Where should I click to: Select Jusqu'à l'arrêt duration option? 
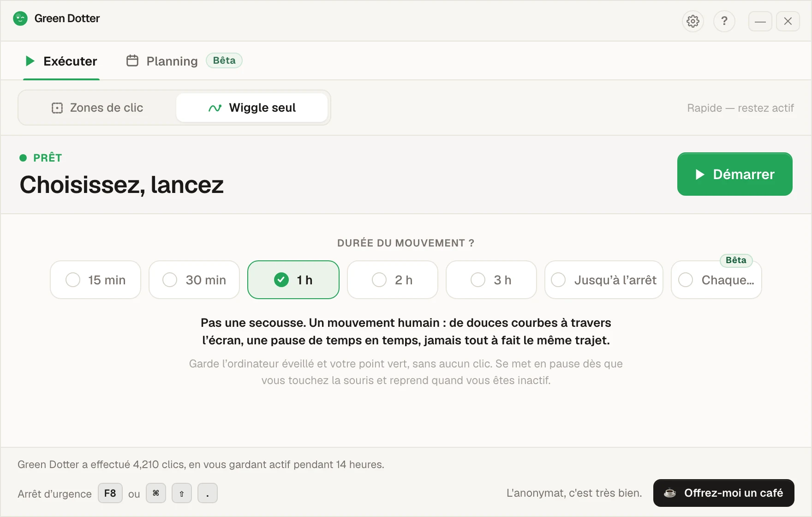[604, 280]
